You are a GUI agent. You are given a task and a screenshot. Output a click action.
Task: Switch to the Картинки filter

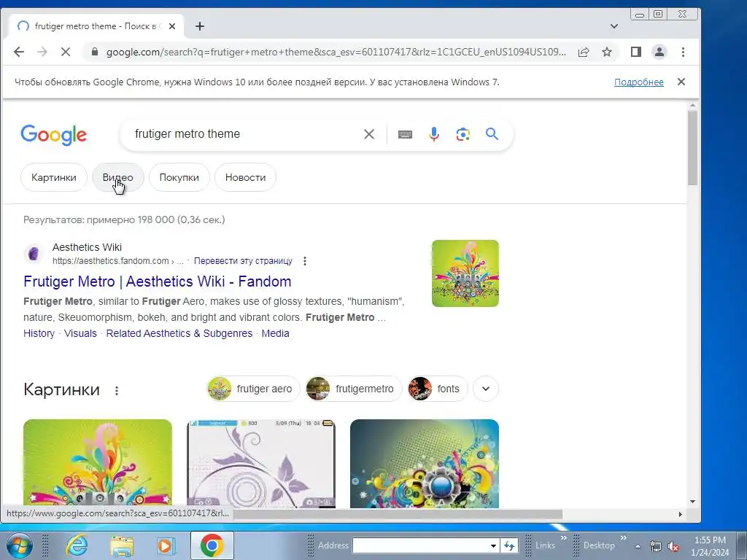[x=54, y=178]
